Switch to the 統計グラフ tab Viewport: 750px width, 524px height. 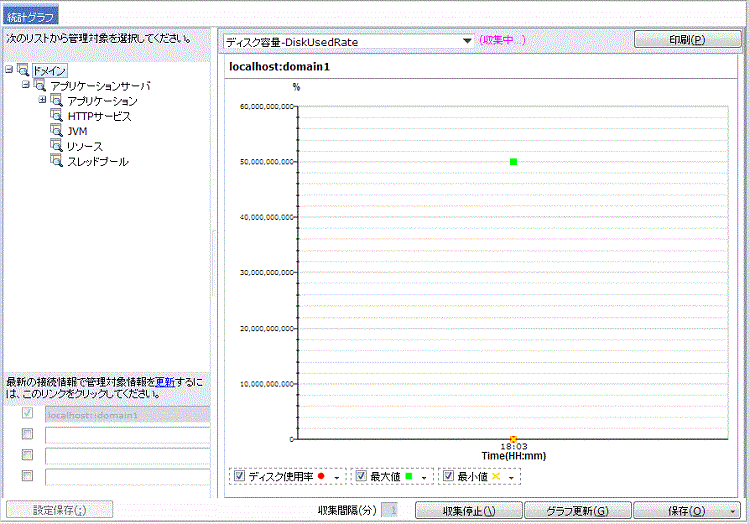point(31,15)
